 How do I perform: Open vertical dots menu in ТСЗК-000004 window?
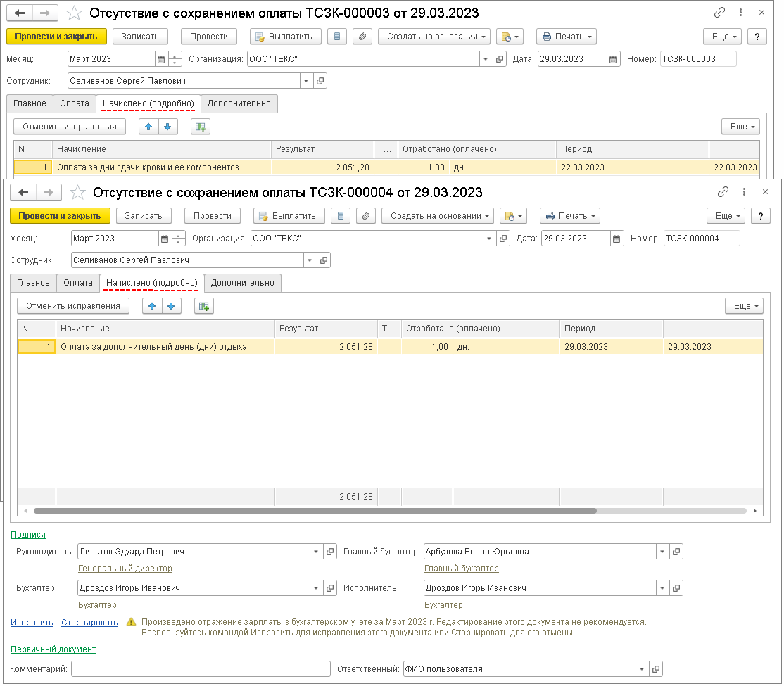(744, 192)
